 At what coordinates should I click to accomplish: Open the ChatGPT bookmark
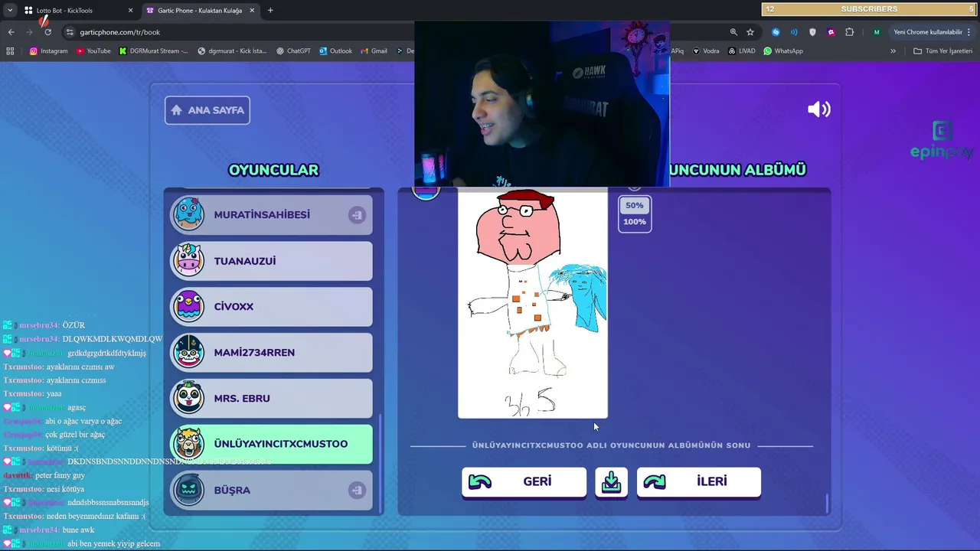click(292, 51)
